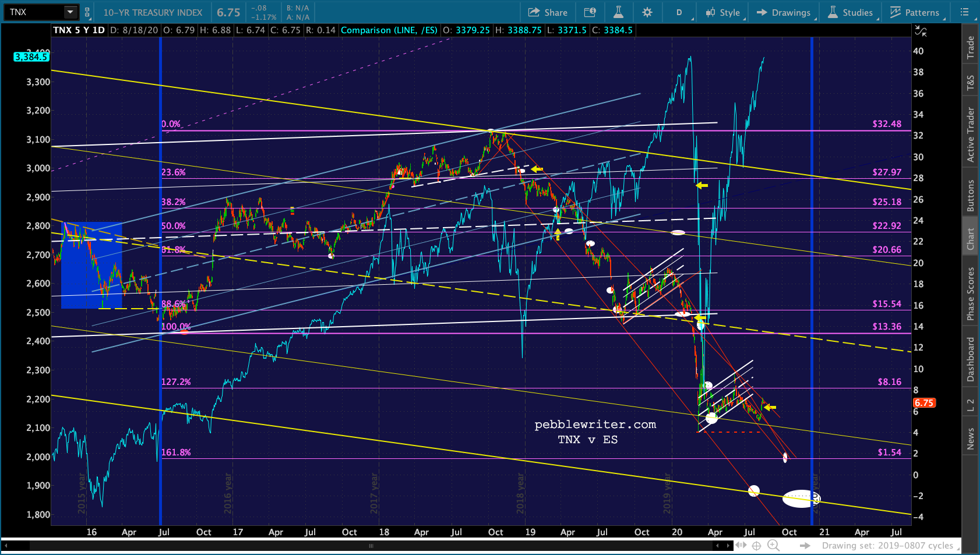Click the 23.6% retracement label

174,172
